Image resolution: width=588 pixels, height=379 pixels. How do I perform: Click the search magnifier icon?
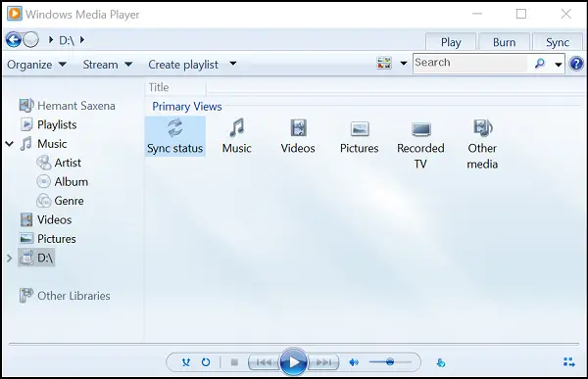tap(540, 63)
